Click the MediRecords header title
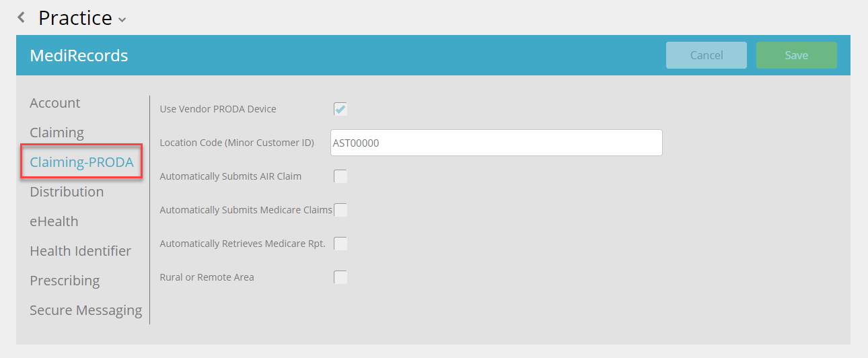Viewport: 868px width, 358px height. [x=79, y=55]
